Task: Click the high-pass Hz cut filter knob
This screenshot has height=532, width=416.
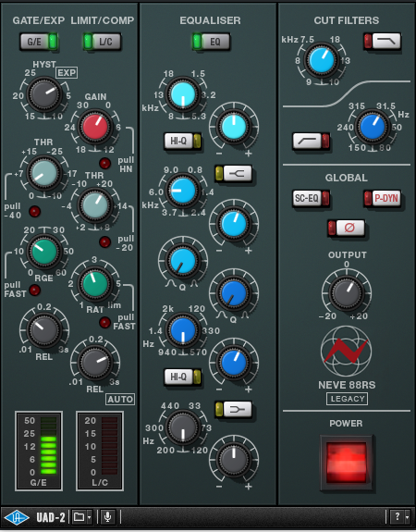Action: [x=373, y=127]
